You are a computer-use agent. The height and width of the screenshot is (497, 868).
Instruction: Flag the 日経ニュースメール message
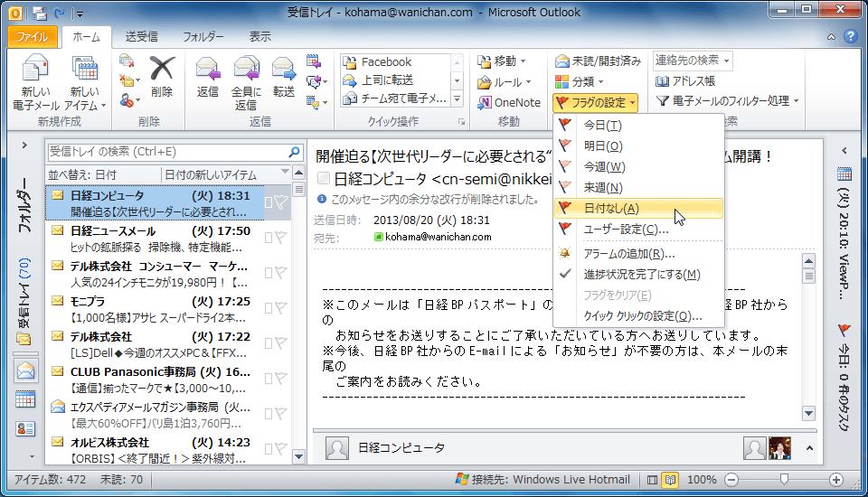click(x=281, y=238)
